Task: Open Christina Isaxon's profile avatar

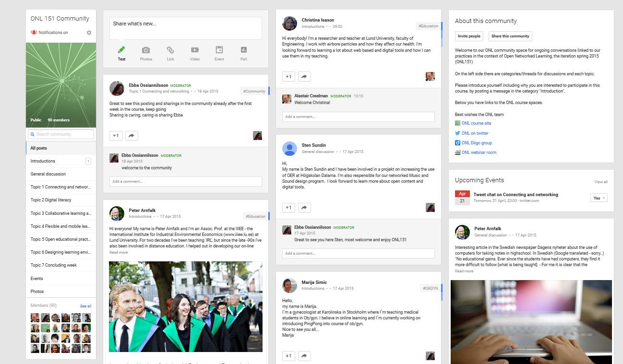Action: [x=289, y=23]
